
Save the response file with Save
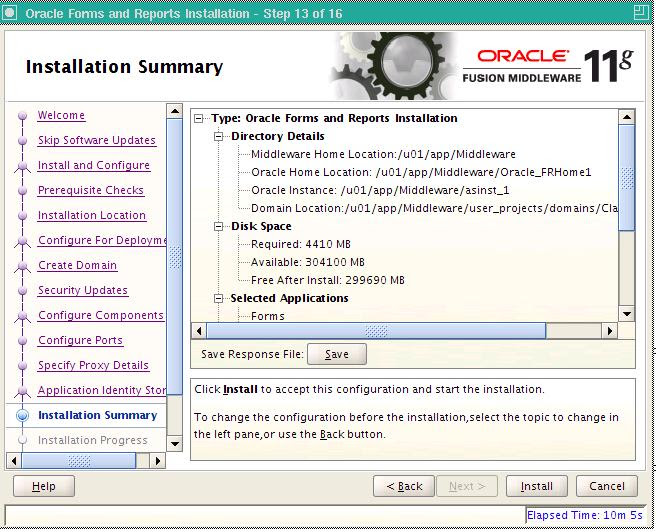(337, 354)
